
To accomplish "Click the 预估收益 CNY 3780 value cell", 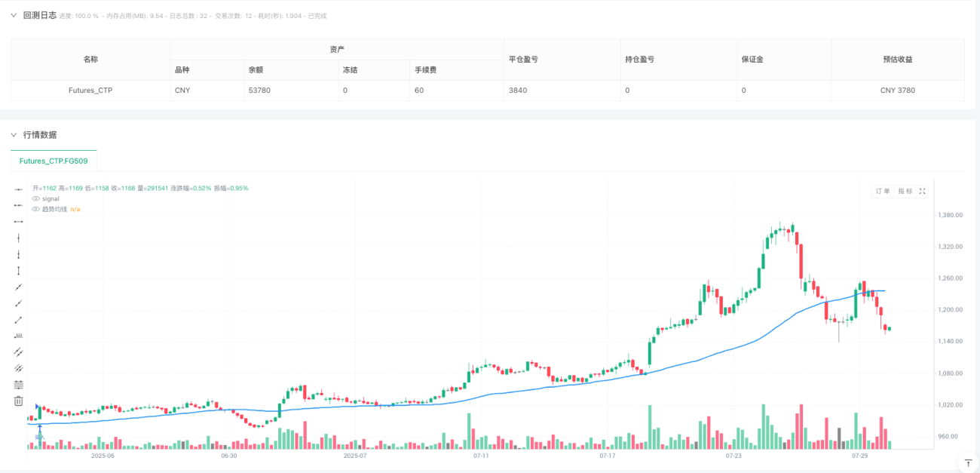I will tap(898, 90).
